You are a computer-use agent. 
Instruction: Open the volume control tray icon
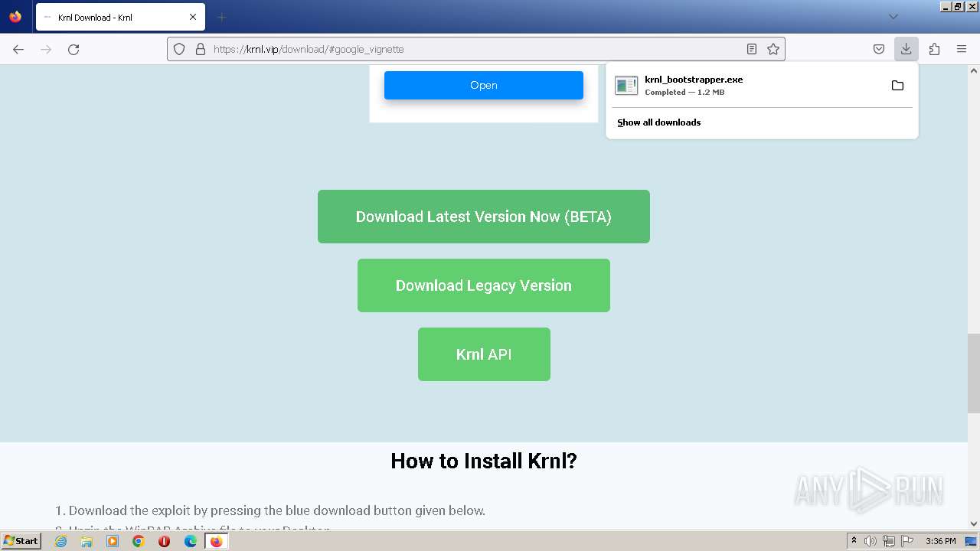(x=871, y=541)
